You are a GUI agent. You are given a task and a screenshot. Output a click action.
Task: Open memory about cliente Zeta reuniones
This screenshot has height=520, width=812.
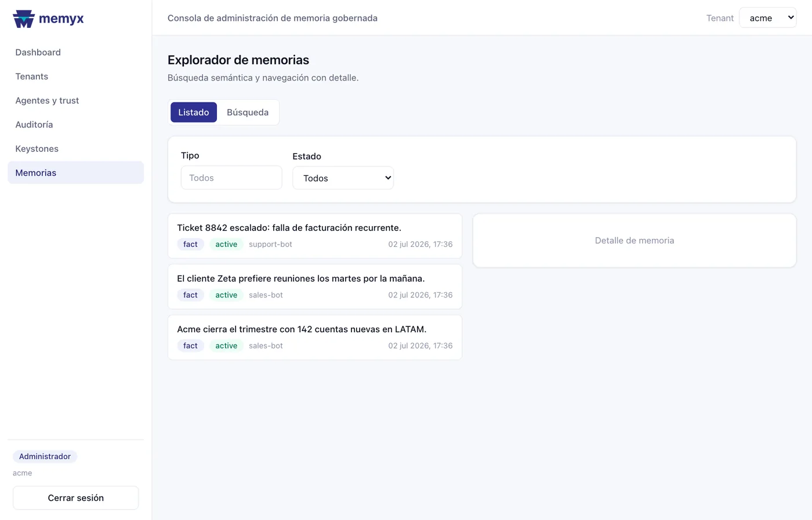point(315,286)
